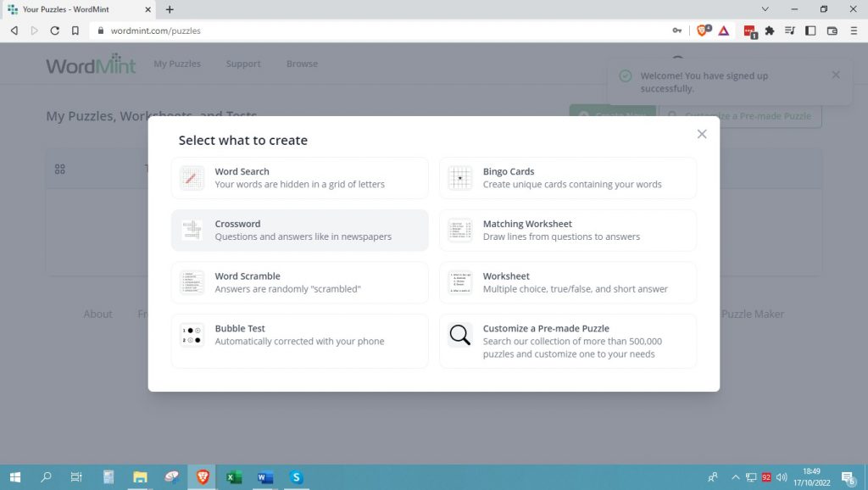Open the My Puzzles menu item
This screenshot has height=490, width=868.
(x=177, y=64)
